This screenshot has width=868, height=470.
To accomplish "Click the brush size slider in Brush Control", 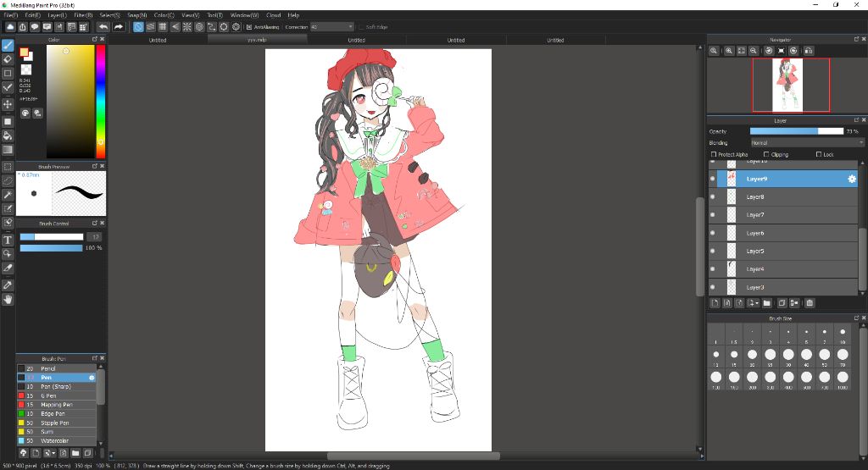I will tap(52, 236).
